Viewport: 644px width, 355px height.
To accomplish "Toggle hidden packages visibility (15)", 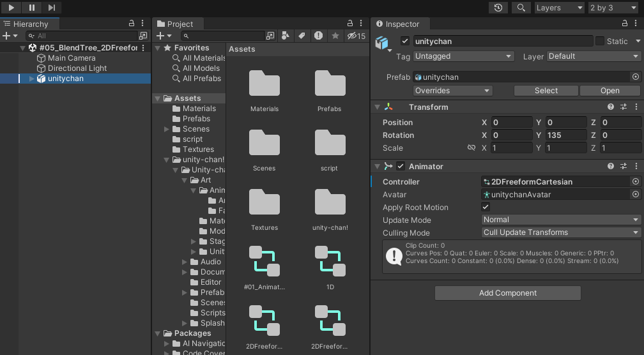I will [x=356, y=36].
